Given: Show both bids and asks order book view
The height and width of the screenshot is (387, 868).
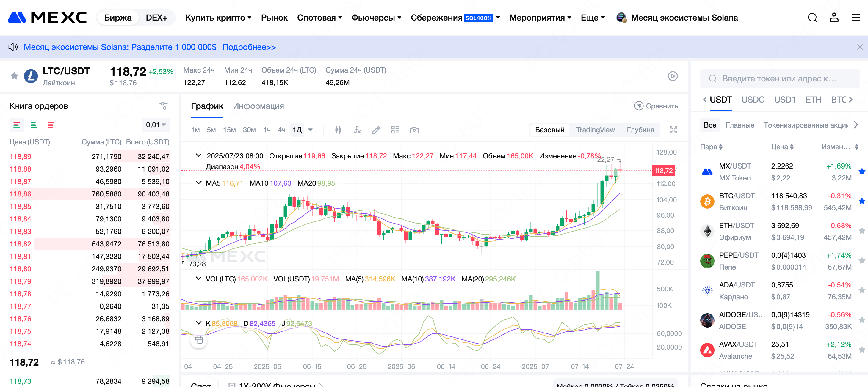Looking at the screenshot, I should (x=17, y=125).
